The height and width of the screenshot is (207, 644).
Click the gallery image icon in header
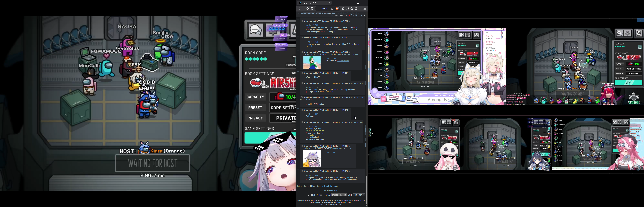click(x=356, y=16)
